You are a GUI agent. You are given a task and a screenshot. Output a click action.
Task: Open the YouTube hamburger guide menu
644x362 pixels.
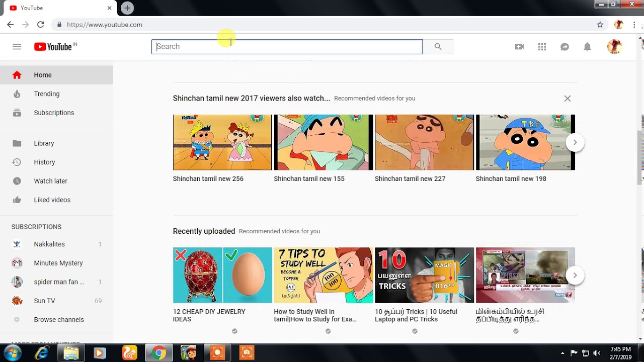click(17, 47)
